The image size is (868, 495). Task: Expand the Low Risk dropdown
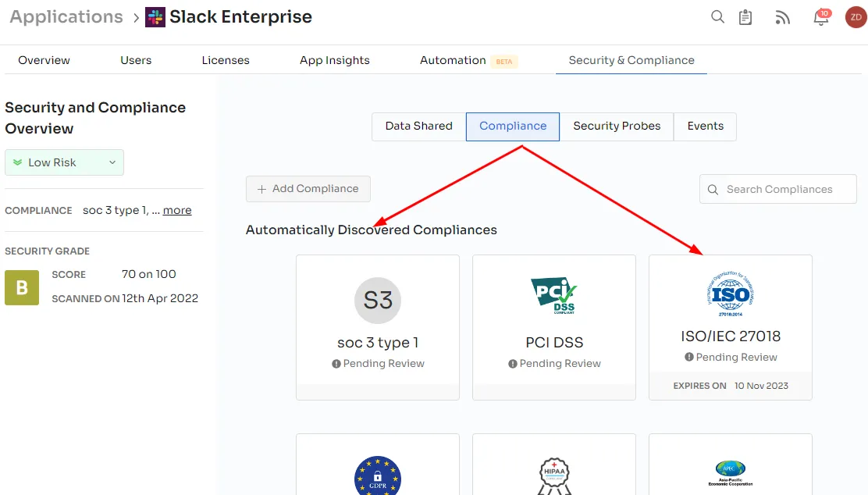[x=64, y=162]
